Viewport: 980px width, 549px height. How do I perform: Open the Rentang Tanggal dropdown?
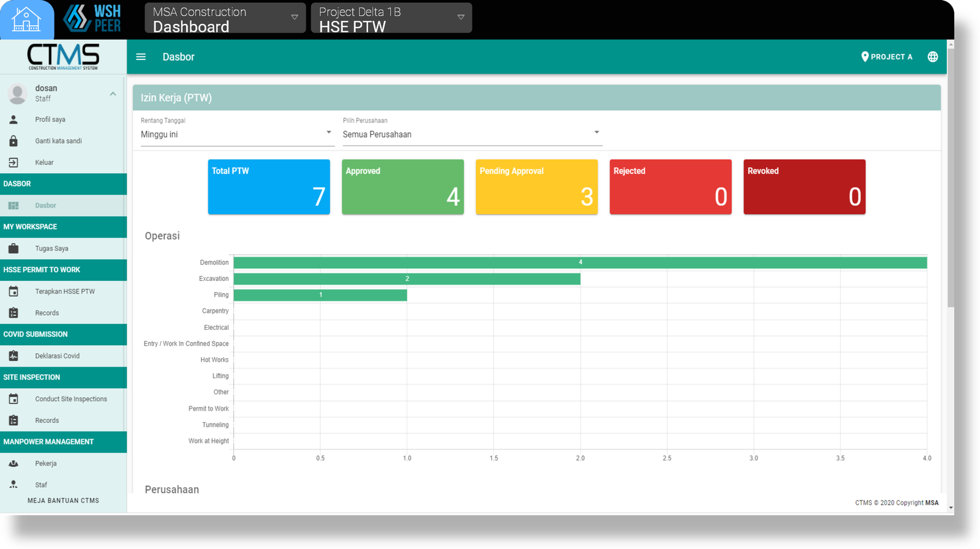click(238, 134)
